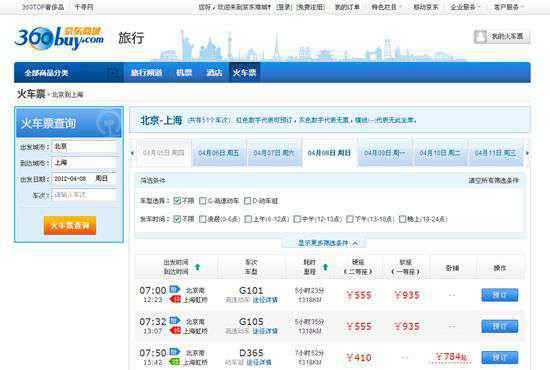This screenshot has height=370, width=550.
Task: Open 途径详情 link for G101
Action: pyautogui.click(x=265, y=300)
